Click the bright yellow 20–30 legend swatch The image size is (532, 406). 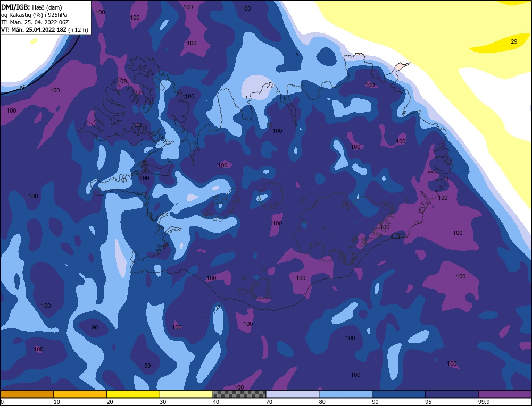[134, 394]
